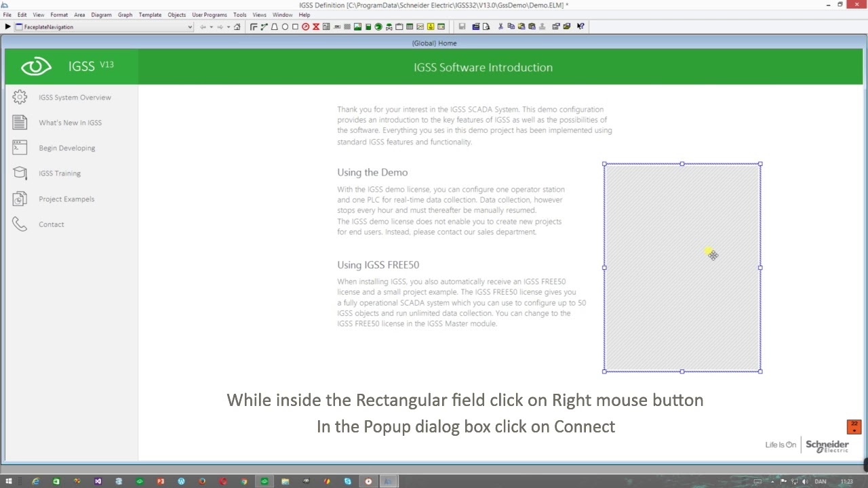Open Firefox from the taskbar
This screenshot has height=488, width=868.
[202, 481]
